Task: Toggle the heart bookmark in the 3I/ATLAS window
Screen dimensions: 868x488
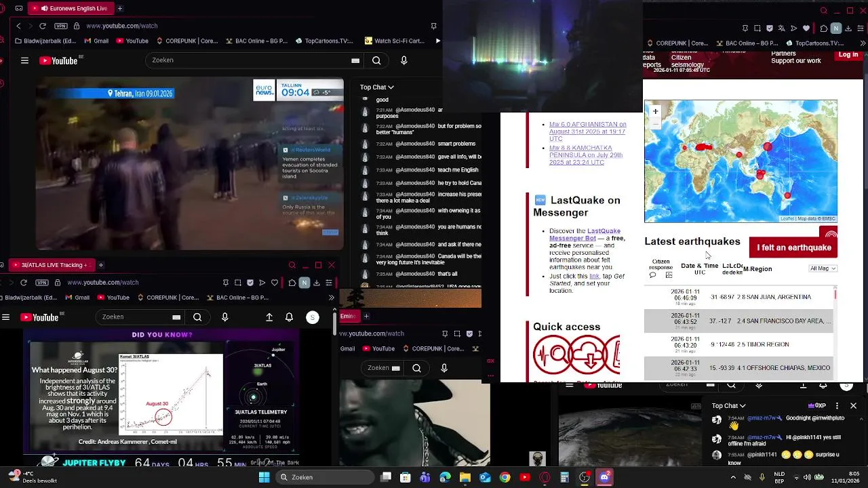Action: [x=274, y=283]
